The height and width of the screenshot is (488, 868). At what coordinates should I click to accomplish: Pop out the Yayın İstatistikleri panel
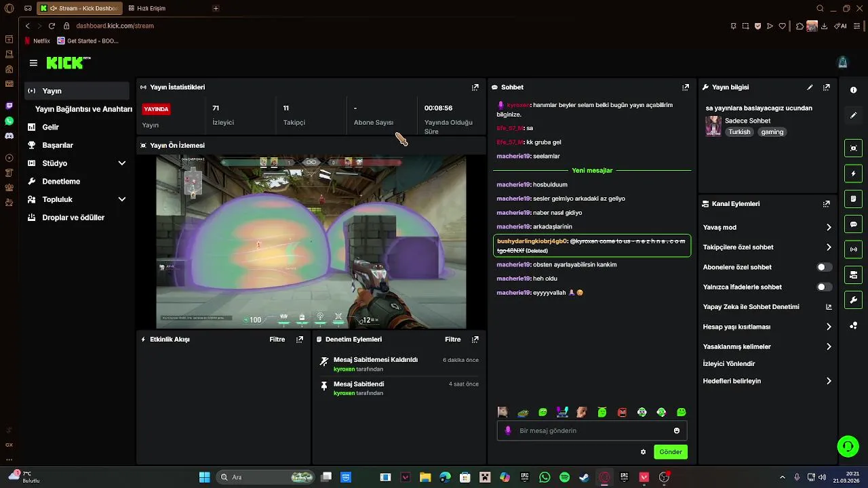pyautogui.click(x=475, y=87)
